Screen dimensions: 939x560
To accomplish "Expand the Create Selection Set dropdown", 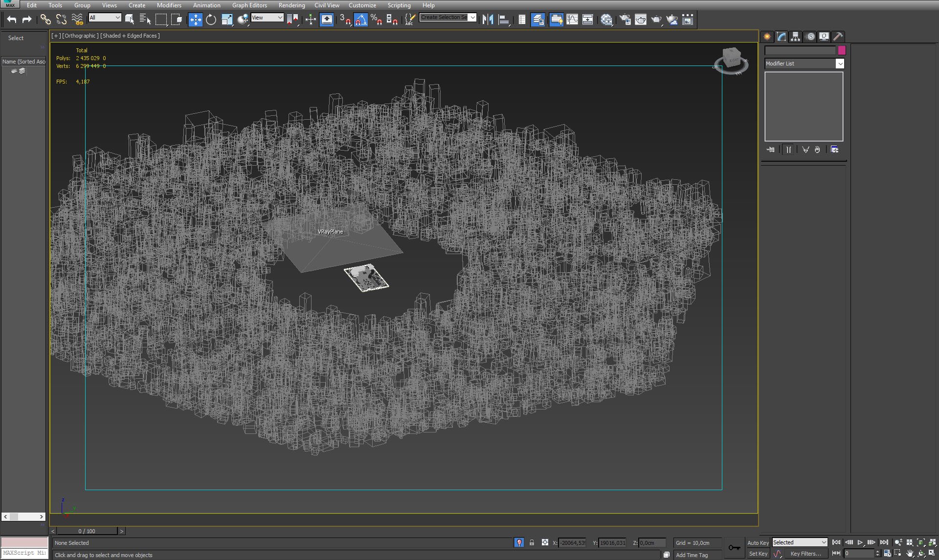I will (472, 18).
